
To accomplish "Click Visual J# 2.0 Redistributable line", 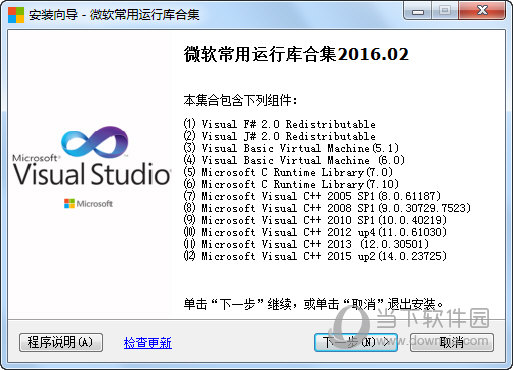I will [280, 136].
